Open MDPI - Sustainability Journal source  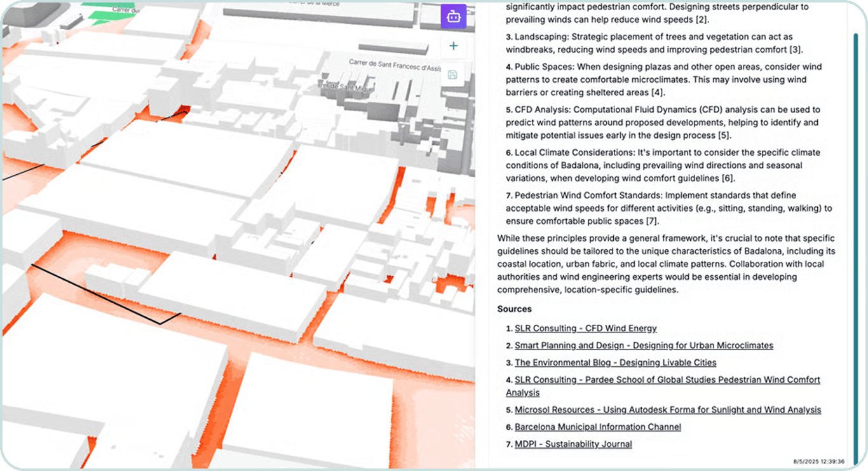[x=573, y=444]
